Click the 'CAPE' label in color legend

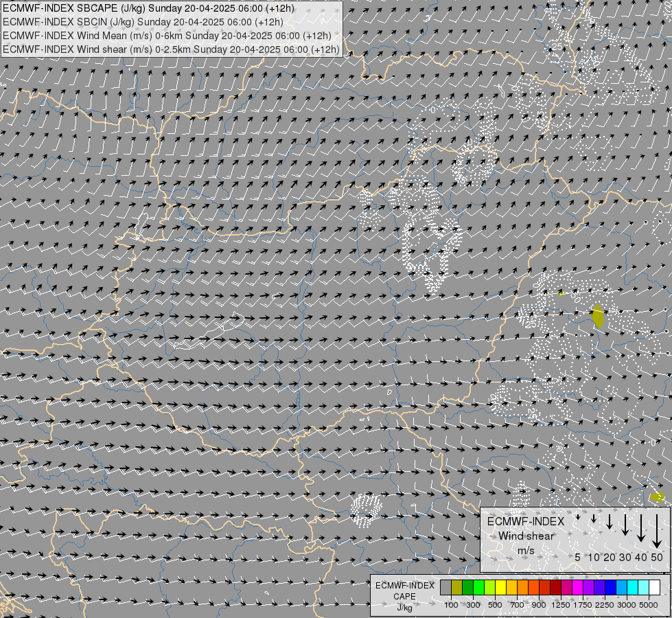click(404, 597)
